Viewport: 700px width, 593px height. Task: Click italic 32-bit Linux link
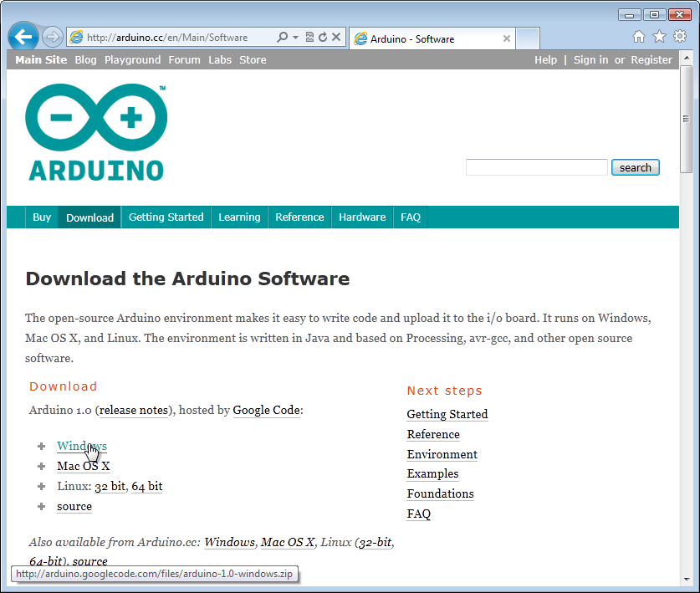tap(376, 542)
